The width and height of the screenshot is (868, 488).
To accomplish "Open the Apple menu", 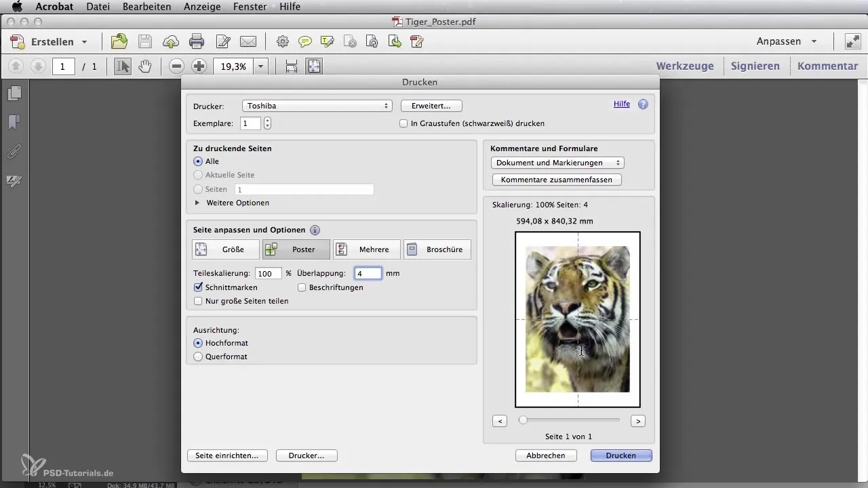I will click(18, 7).
